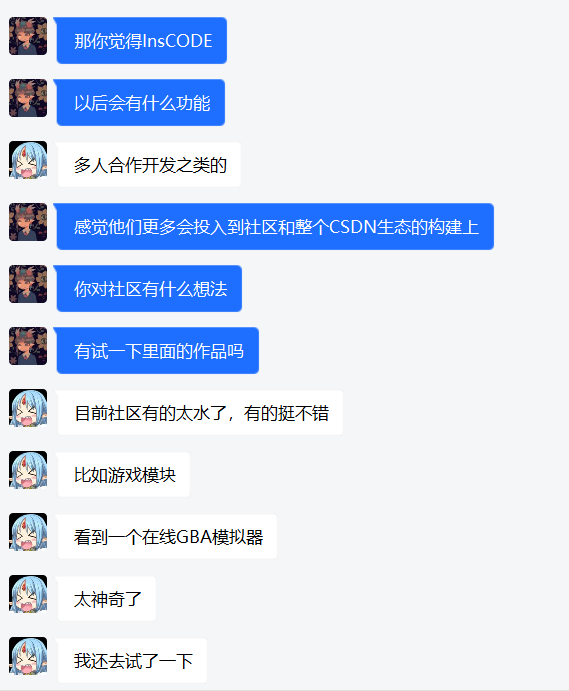
Task: Select the '看到一个在线GBA模拟器' message bubble
Action: pyautogui.click(x=167, y=537)
